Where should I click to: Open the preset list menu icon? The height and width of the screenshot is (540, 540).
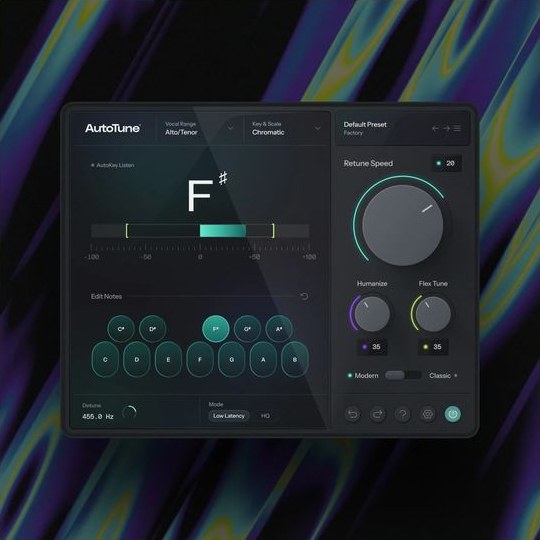click(x=457, y=128)
